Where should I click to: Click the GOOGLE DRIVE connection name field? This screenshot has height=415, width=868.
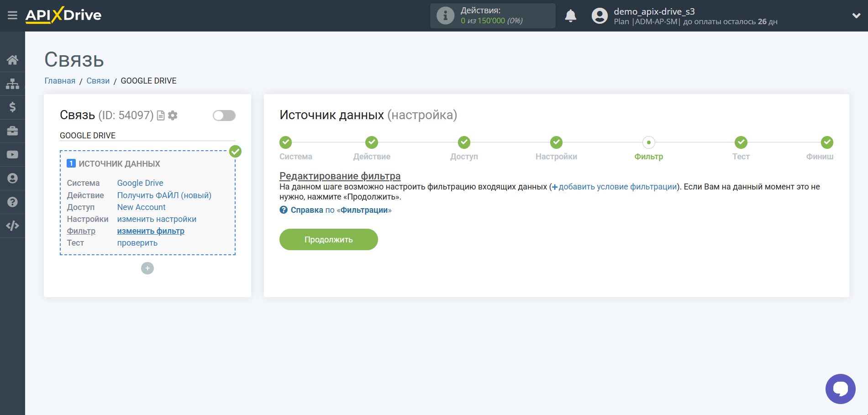147,136
